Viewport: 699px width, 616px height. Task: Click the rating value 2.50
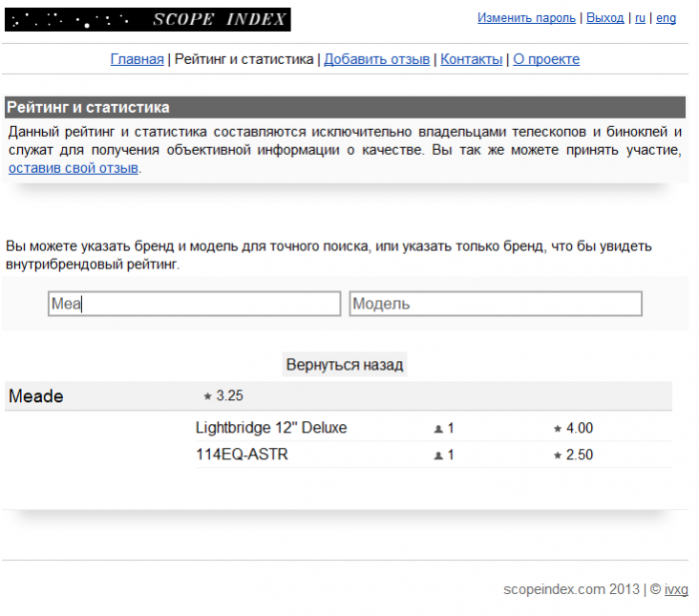pyautogui.click(x=579, y=455)
